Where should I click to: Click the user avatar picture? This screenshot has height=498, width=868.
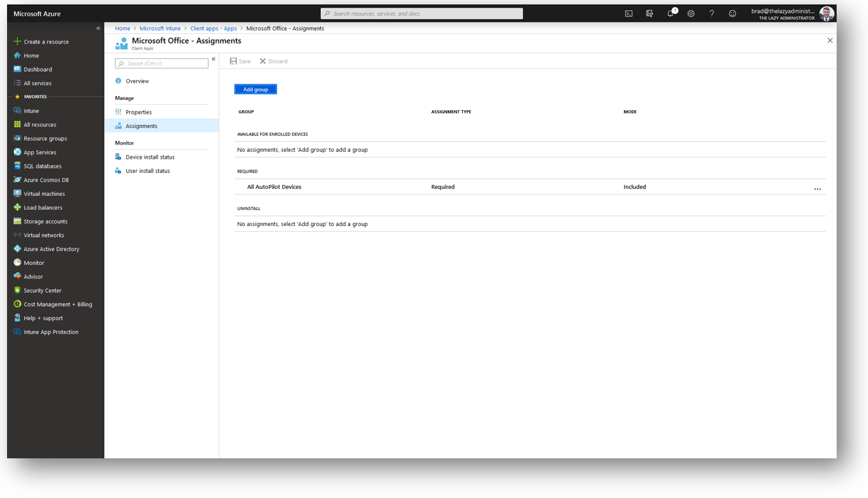[826, 13]
